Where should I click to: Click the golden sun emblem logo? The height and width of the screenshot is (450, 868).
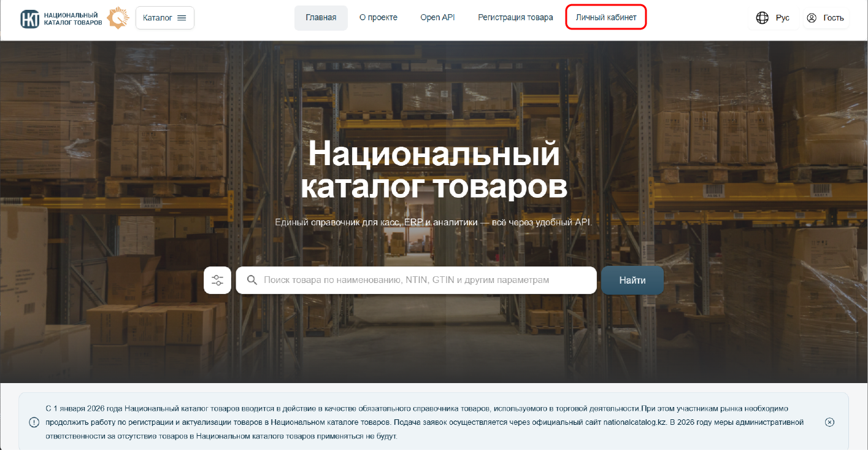[118, 18]
